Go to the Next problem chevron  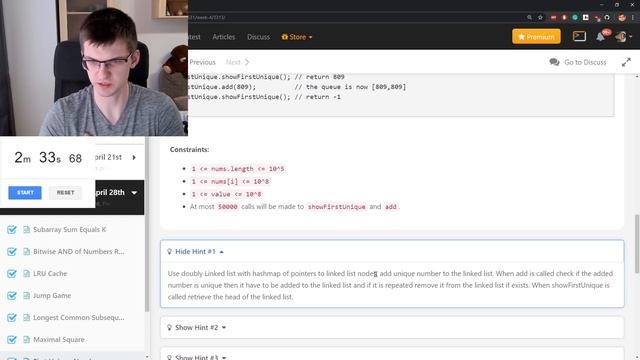click(247, 62)
